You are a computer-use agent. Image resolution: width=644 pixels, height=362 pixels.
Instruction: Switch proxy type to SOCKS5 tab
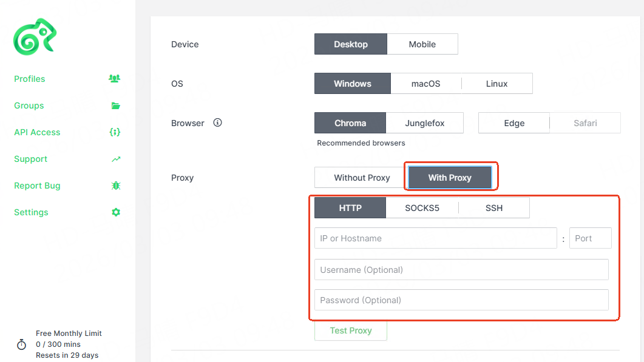click(422, 208)
